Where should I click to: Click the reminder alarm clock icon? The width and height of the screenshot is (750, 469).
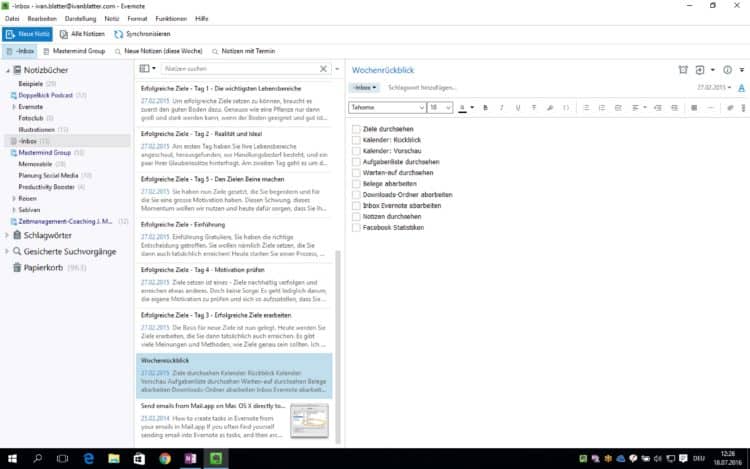point(683,70)
